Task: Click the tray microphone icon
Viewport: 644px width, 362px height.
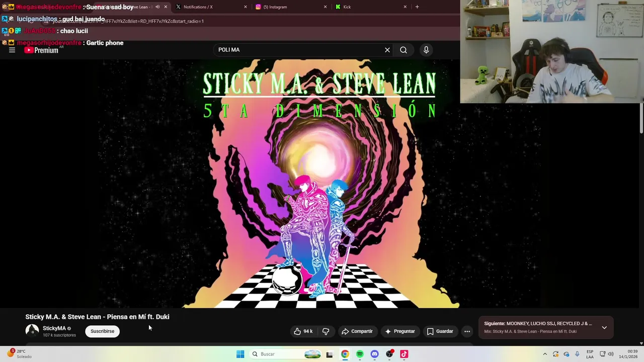Action: point(577,354)
